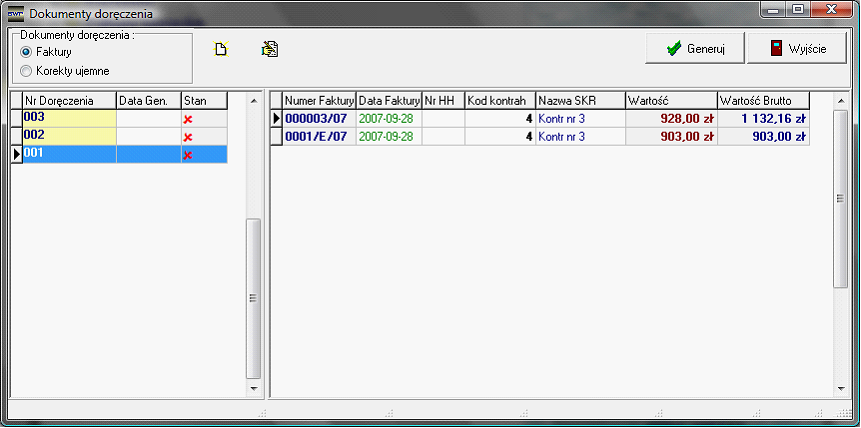Click the red X status for delivery 003

tap(187, 119)
